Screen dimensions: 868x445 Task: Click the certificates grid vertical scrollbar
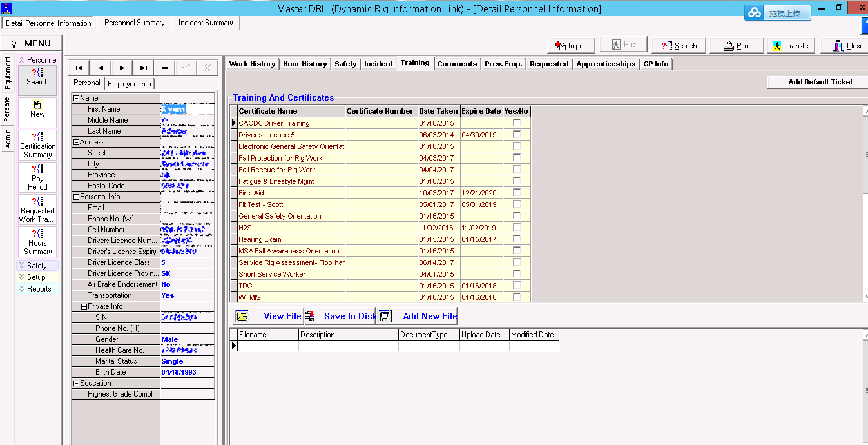pos(865,203)
